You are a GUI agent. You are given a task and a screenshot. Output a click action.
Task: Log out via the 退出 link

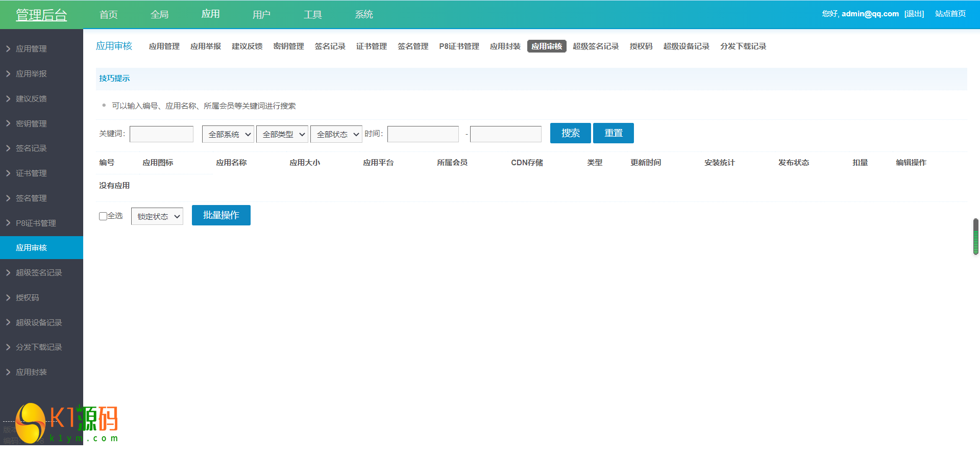pyautogui.click(x=914, y=14)
